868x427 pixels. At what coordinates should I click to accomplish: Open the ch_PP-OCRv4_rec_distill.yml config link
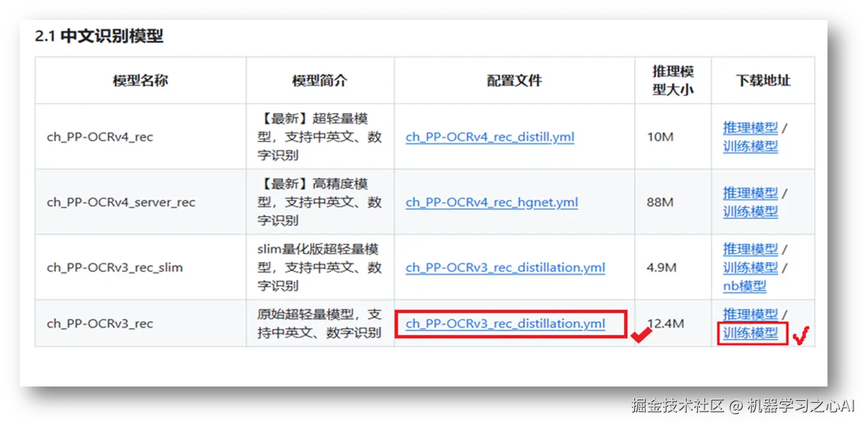click(x=489, y=138)
